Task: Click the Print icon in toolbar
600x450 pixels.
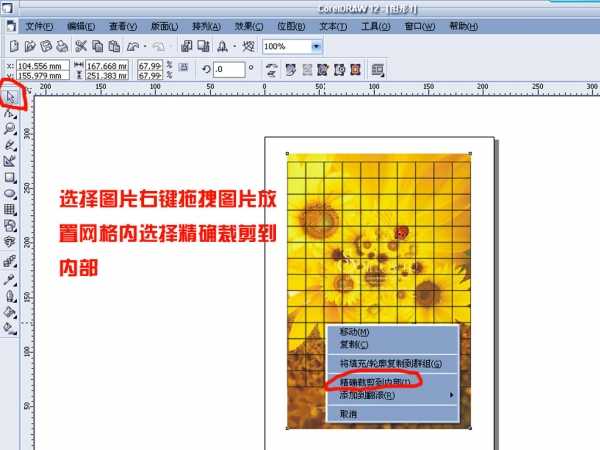Action: pyautogui.click(x=62, y=46)
